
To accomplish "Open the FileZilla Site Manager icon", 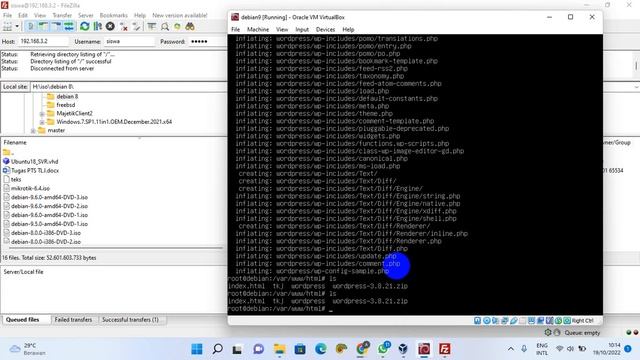I will tap(7, 27).
